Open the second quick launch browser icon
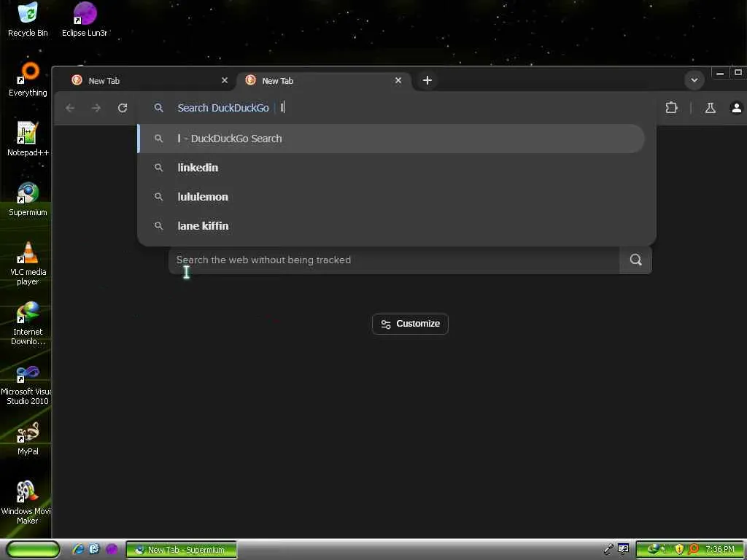747x560 pixels. click(94, 549)
